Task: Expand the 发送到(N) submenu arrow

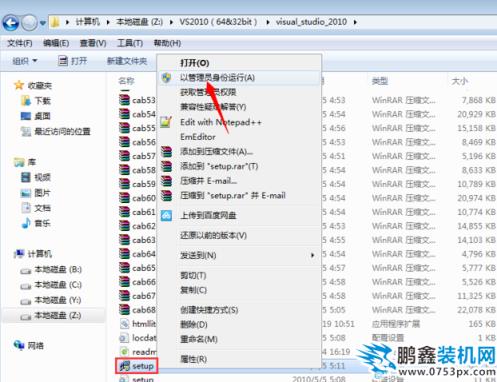Action: [x=312, y=255]
